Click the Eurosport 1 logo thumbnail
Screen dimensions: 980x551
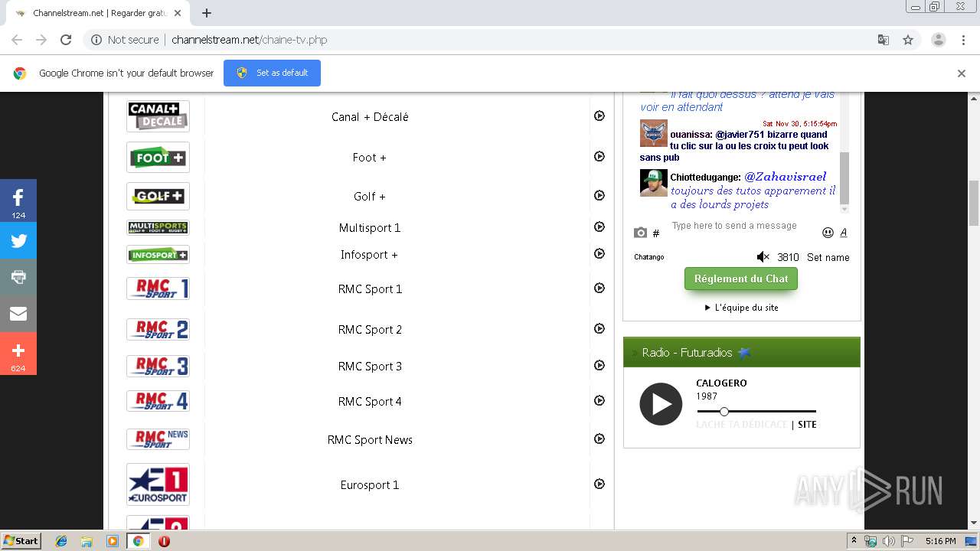158,484
